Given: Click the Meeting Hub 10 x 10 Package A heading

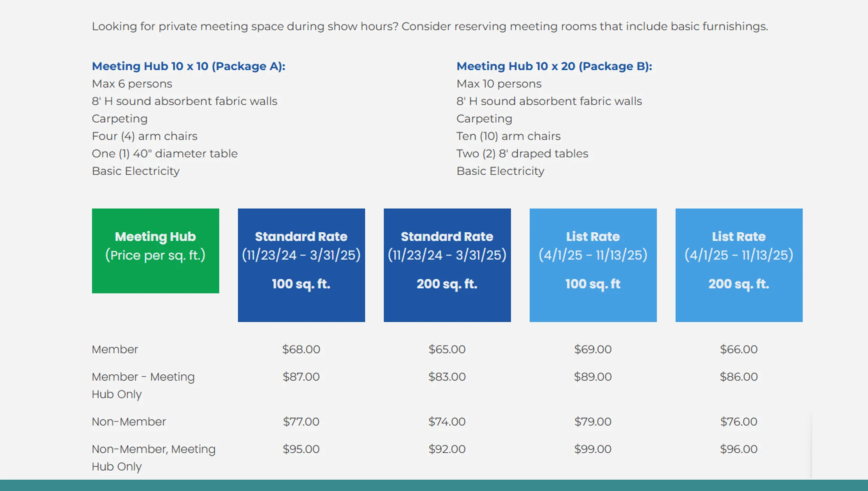Looking at the screenshot, I should (189, 66).
